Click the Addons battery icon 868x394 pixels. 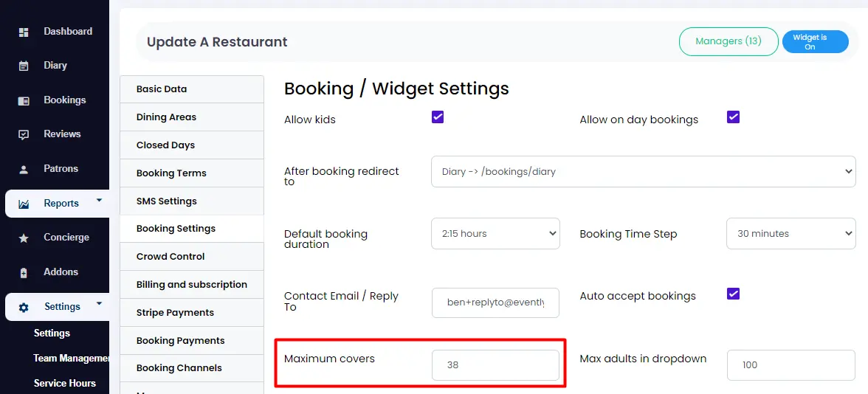coord(24,273)
